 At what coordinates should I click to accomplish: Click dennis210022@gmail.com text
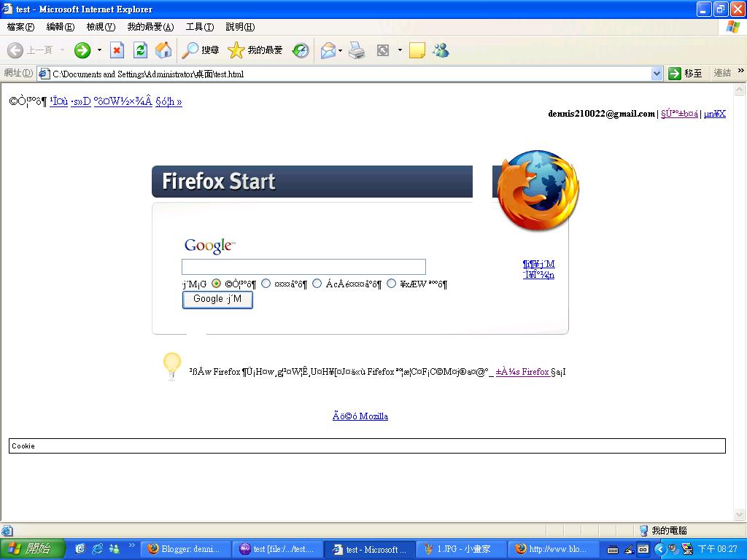coord(601,113)
